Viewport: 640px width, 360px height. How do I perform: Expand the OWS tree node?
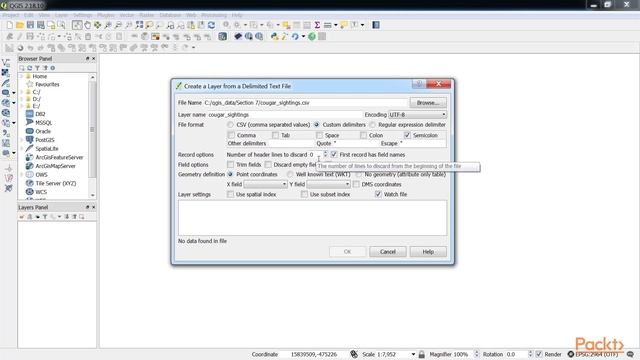tap(22, 174)
